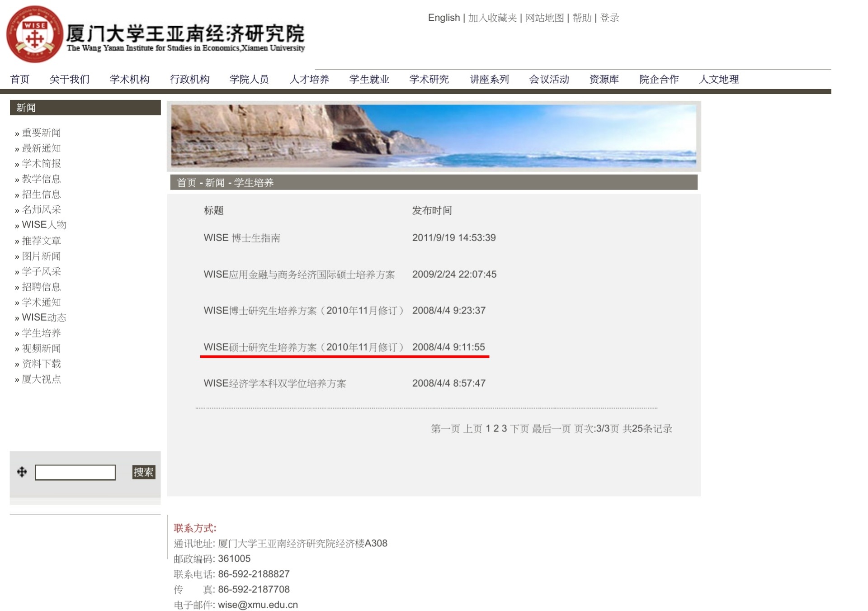Image resolution: width=868 pixels, height=611 pixels.
Task: Select WISE动态 in news sidebar
Action: click(x=44, y=317)
